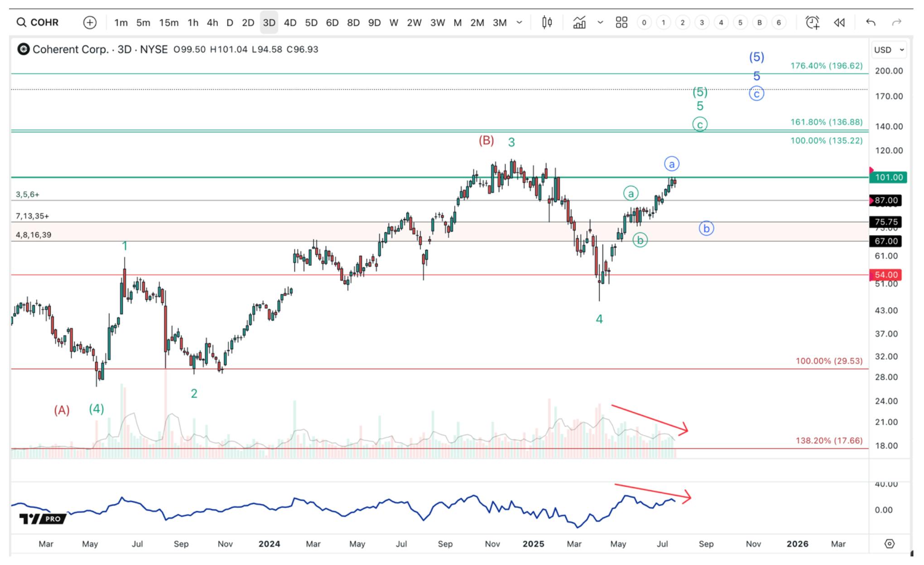
Task: Toggle the circled layout slot 3
Action: coord(702,22)
